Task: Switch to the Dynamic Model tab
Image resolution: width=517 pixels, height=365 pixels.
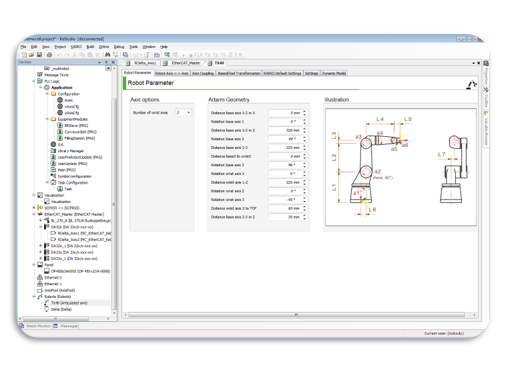Action: pyautogui.click(x=334, y=73)
